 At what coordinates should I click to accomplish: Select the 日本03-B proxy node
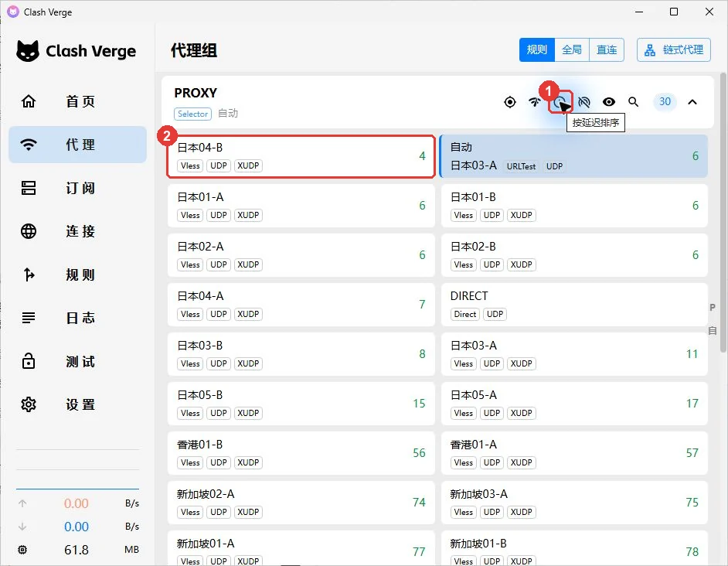pyautogui.click(x=301, y=354)
